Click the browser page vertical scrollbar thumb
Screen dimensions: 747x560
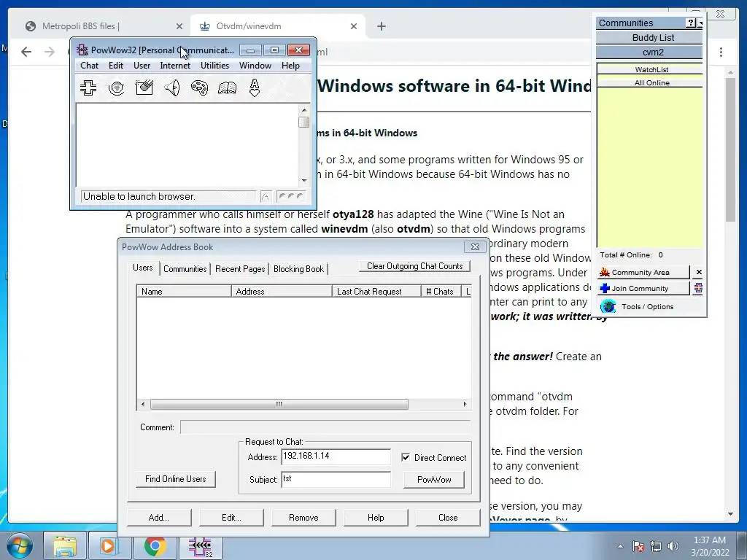pos(731,149)
